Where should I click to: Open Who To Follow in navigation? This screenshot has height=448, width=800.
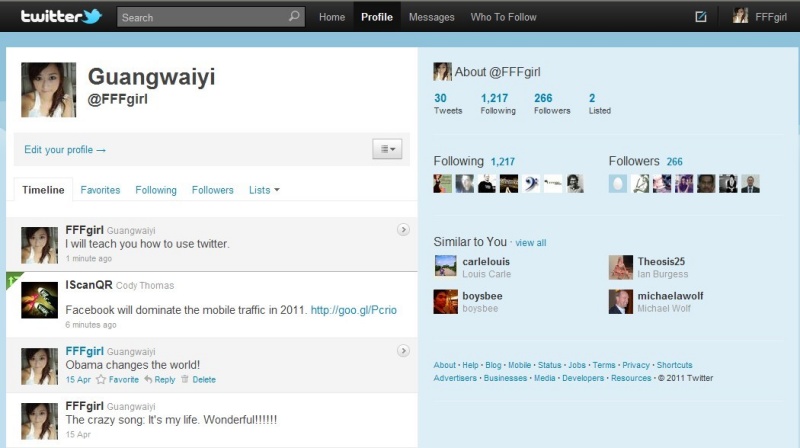(503, 17)
